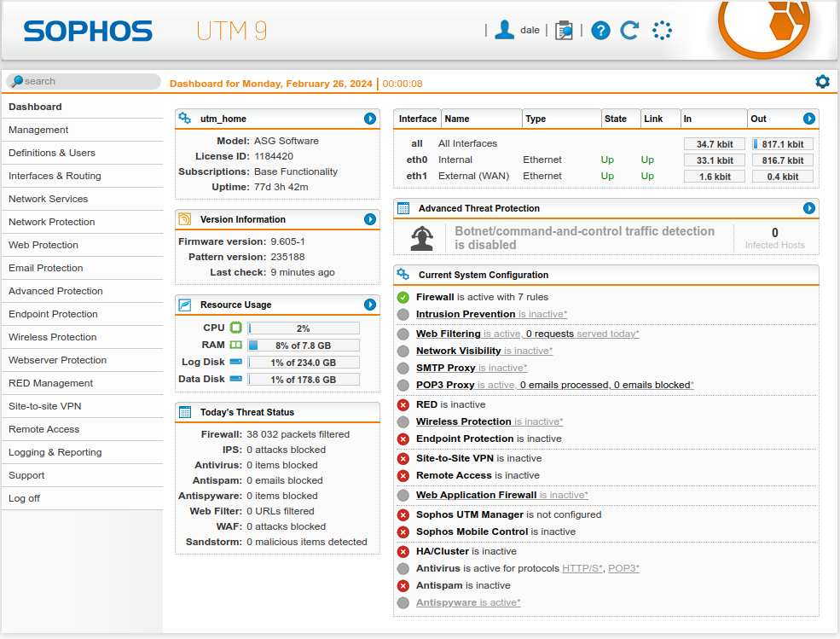Click the Advanced Threat Protection botnet icon

420,236
